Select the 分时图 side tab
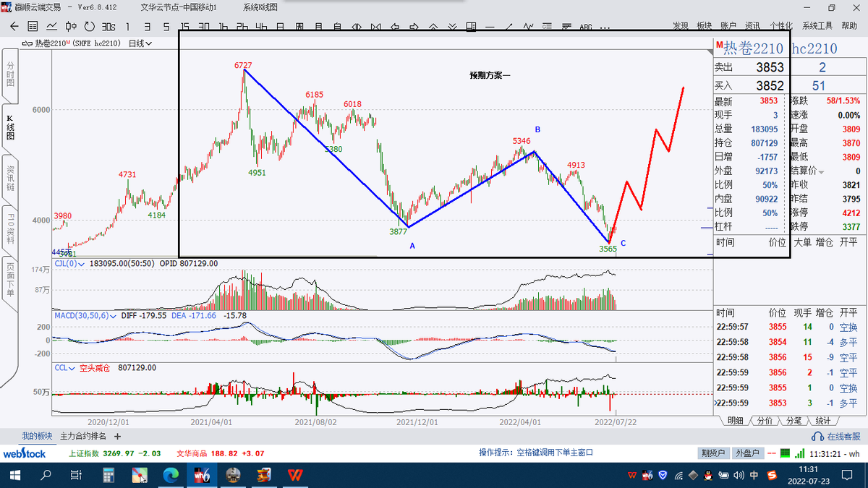The height and width of the screenshot is (488, 868). (10, 74)
